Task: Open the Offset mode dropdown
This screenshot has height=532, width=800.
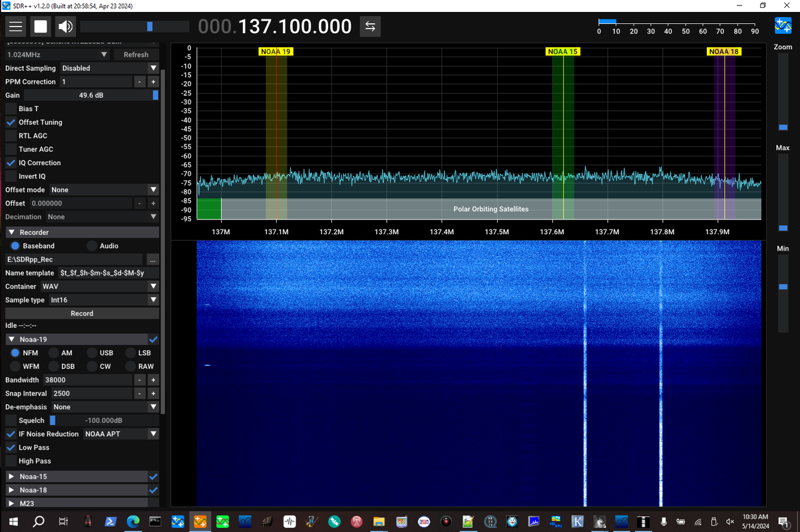Action: (x=104, y=190)
